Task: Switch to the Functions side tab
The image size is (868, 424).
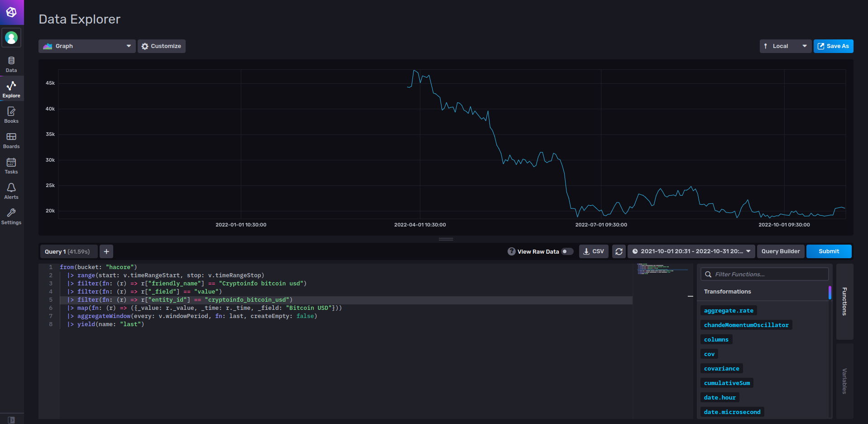Action: 844,301
